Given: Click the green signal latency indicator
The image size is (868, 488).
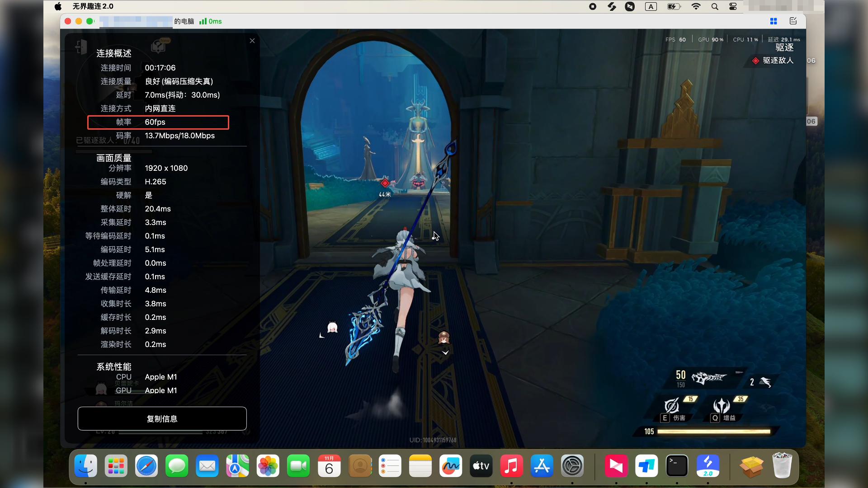Looking at the screenshot, I should point(211,21).
